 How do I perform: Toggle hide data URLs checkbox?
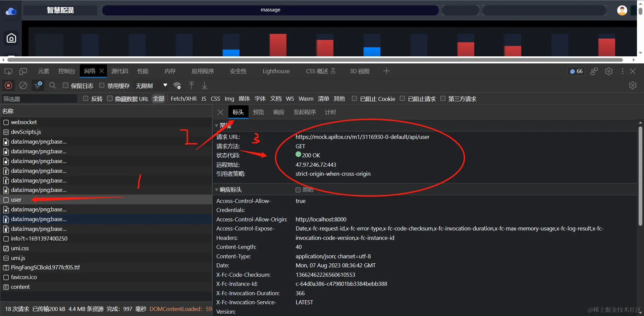click(110, 99)
